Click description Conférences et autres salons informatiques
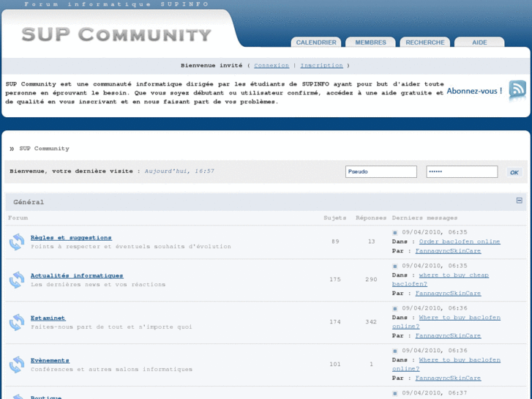This screenshot has width=532, height=399. click(111, 370)
